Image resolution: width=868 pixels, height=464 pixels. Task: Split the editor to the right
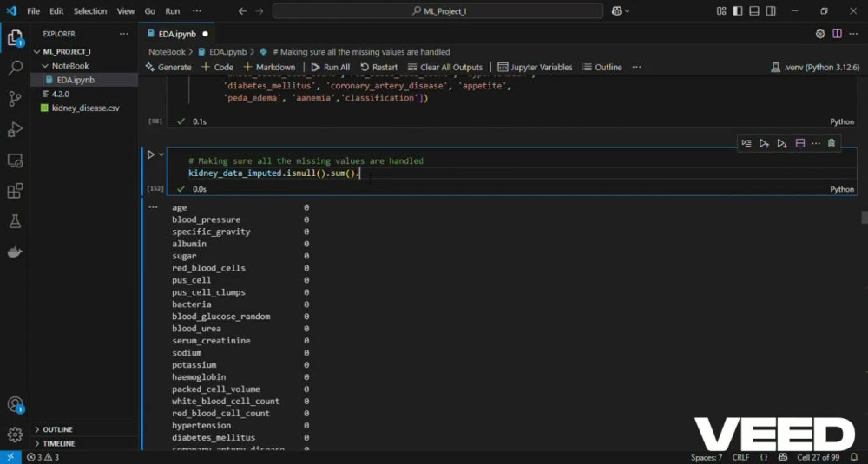point(837,34)
